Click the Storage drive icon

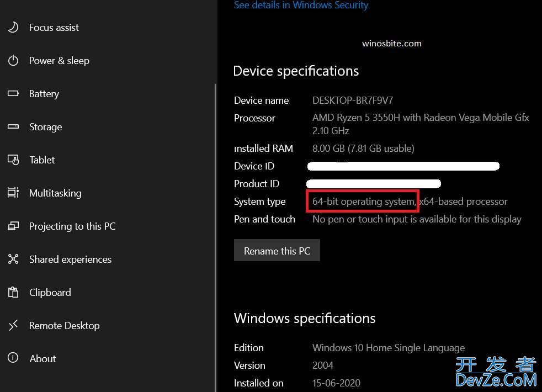[13, 126]
